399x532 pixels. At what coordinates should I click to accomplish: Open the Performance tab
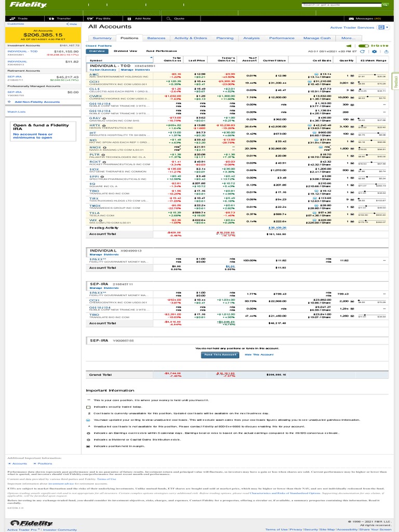282,38
